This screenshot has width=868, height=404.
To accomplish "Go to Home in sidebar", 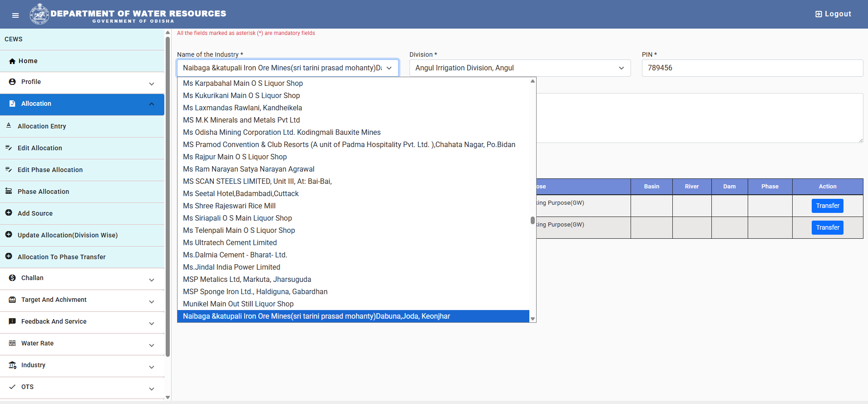I will tap(82, 61).
